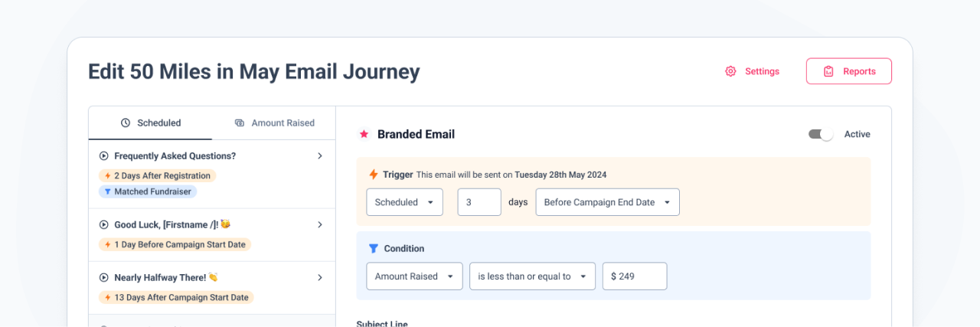Click the lightning Trigger icon
Screen dimensions: 980x327
tap(374, 175)
